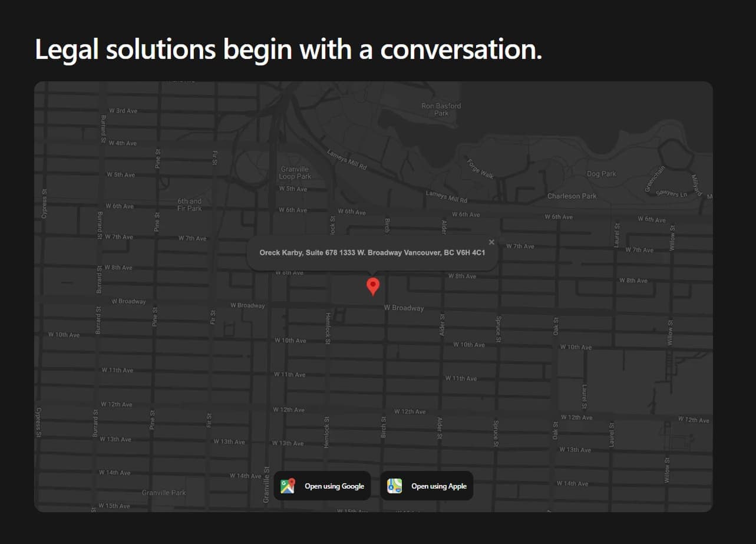
Task: Click the red location pin marker
Action: point(372,286)
